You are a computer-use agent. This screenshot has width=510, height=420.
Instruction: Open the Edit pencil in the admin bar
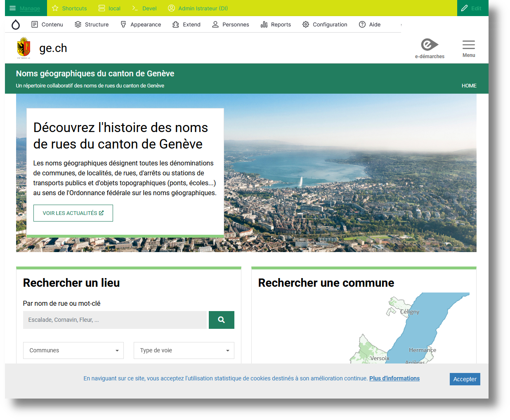point(464,8)
